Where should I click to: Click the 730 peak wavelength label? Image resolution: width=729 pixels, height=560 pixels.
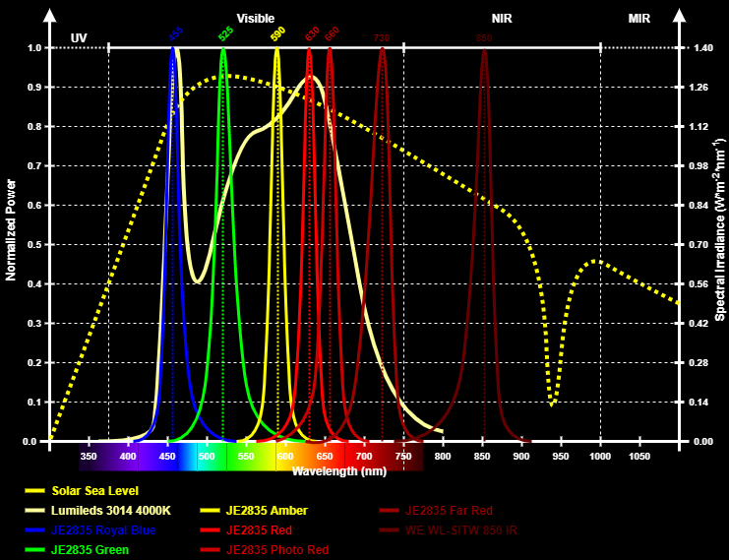pyautogui.click(x=382, y=38)
